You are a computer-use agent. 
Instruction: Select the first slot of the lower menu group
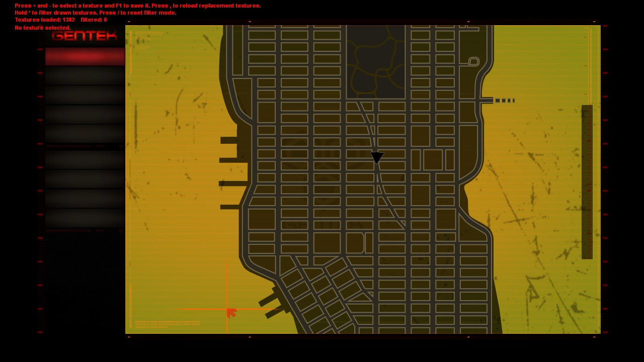(x=85, y=160)
